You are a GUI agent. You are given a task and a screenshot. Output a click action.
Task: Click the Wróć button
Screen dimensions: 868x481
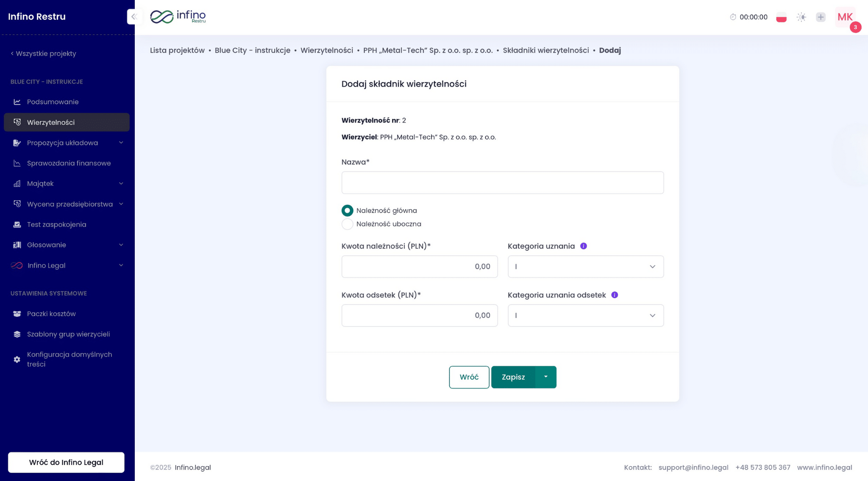(469, 377)
